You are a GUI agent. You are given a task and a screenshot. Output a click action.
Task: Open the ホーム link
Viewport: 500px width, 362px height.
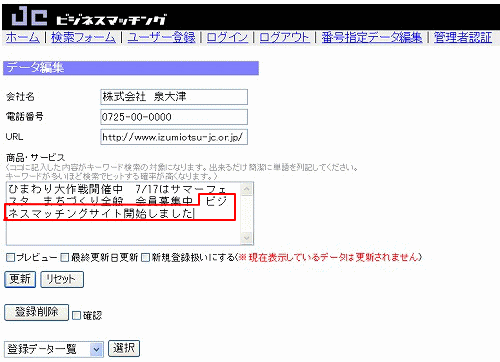point(23,37)
